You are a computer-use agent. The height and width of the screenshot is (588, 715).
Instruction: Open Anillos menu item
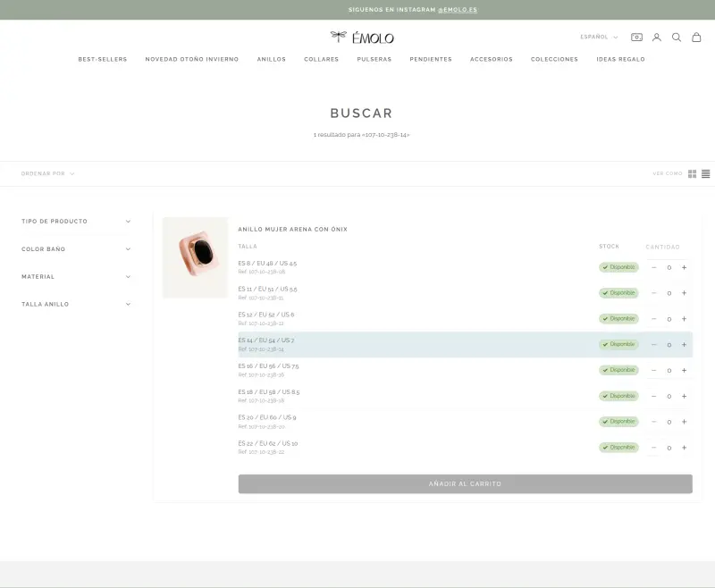tap(272, 59)
